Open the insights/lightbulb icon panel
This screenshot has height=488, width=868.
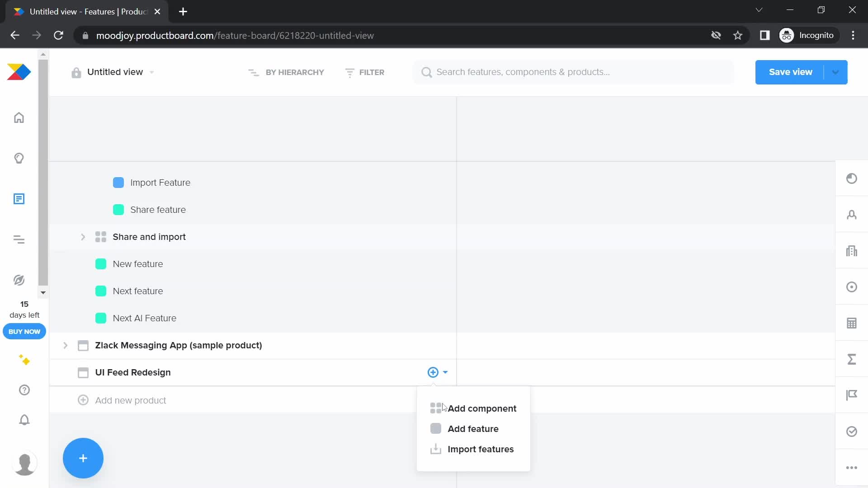point(19,158)
